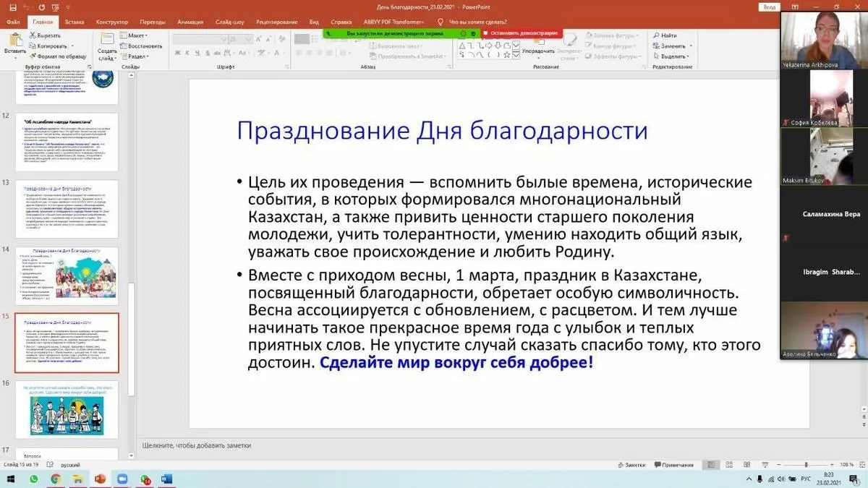Save the presentation via Quick Access toolbar
Screen dimensions: 868x488
click(x=13, y=7)
